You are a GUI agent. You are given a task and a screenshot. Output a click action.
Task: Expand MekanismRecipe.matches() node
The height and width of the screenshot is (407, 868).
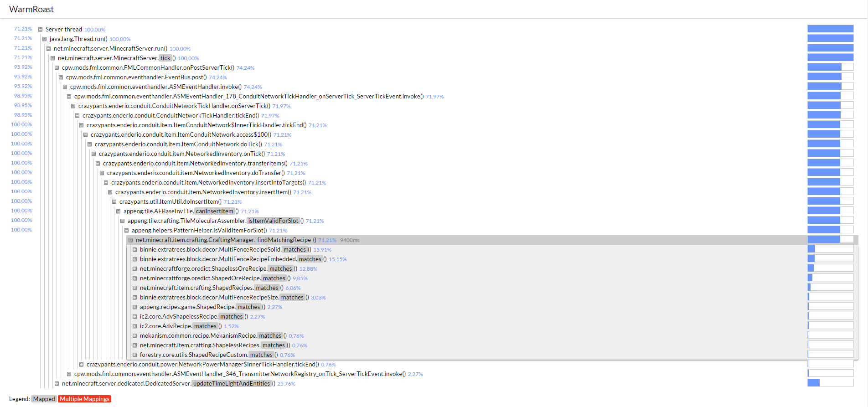click(x=134, y=336)
